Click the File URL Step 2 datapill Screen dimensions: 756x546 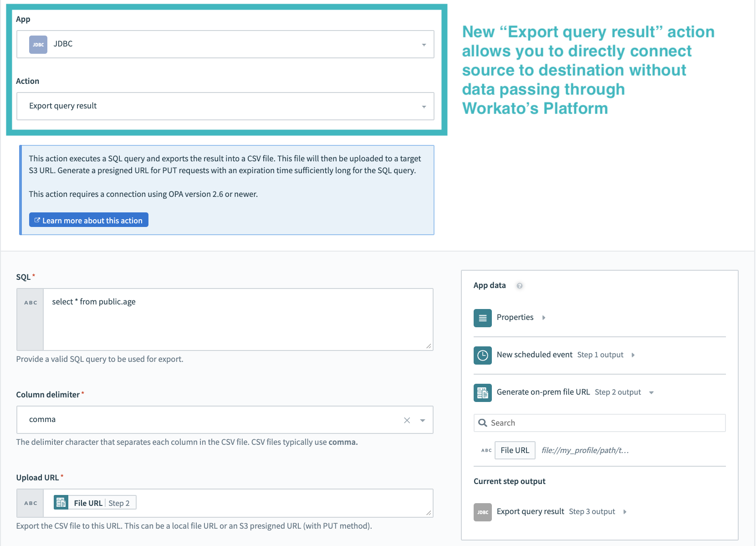click(95, 503)
